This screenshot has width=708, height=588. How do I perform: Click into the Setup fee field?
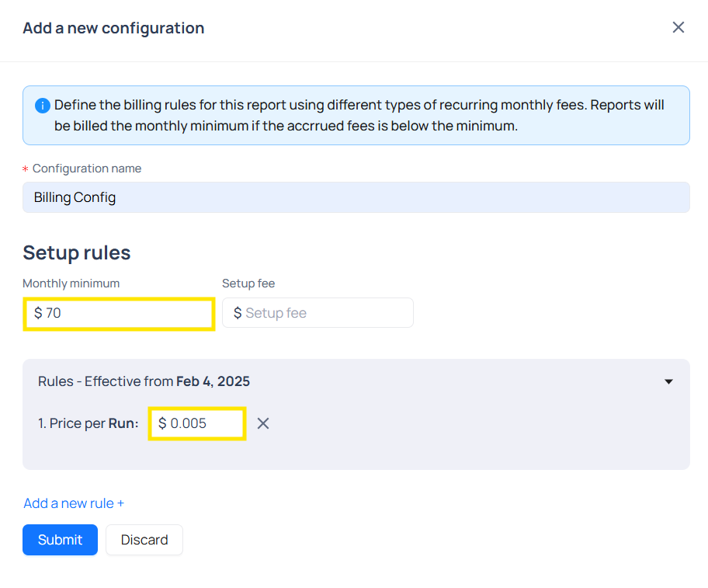point(326,313)
